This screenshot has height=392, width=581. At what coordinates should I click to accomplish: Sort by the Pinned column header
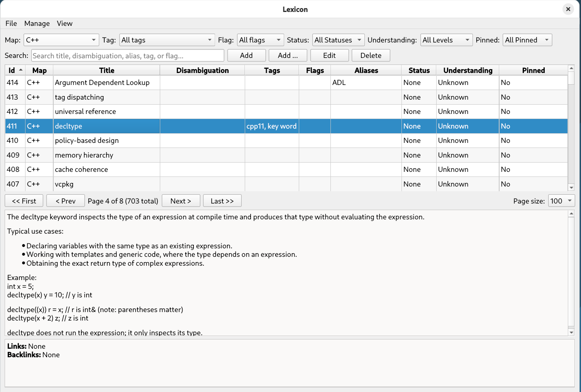tap(533, 70)
